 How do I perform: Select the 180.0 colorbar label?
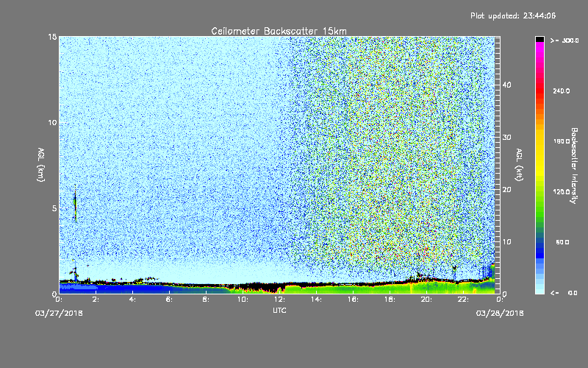pyautogui.click(x=562, y=141)
